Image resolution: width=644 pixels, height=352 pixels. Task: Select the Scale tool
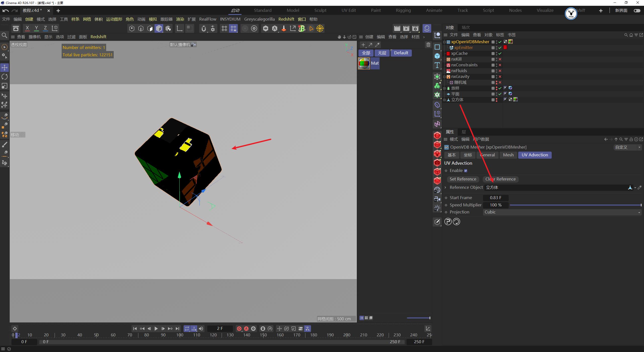4,86
